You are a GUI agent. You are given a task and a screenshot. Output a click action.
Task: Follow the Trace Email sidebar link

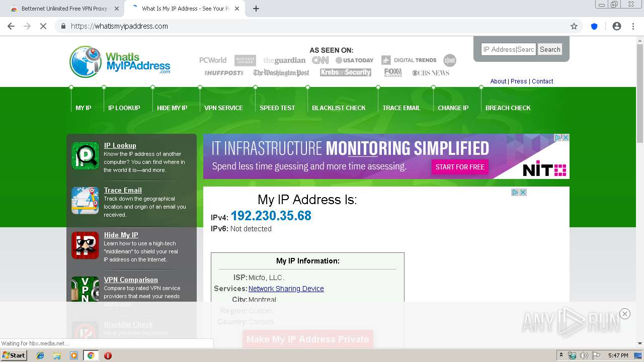[123, 191]
